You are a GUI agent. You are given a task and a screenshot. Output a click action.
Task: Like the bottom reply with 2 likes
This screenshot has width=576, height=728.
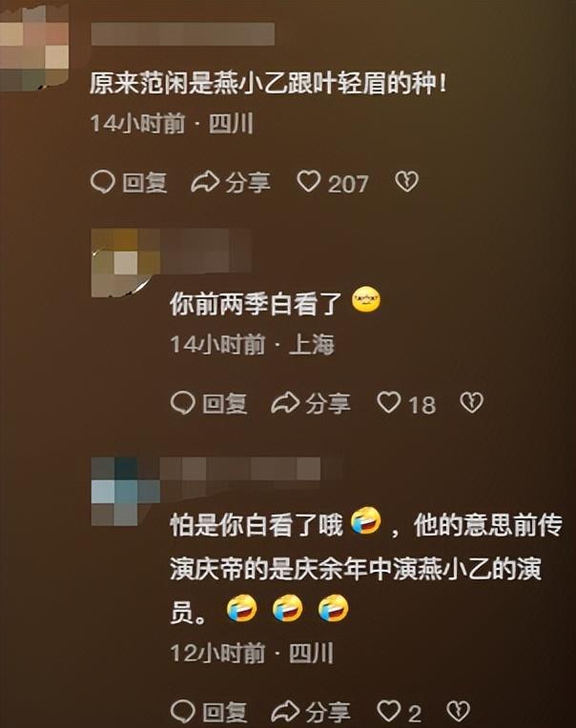click(389, 711)
